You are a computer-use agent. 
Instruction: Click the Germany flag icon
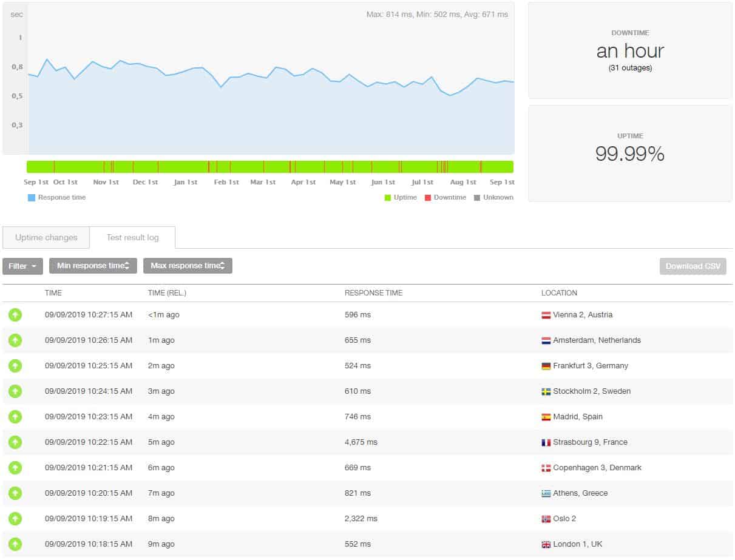(546, 366)
